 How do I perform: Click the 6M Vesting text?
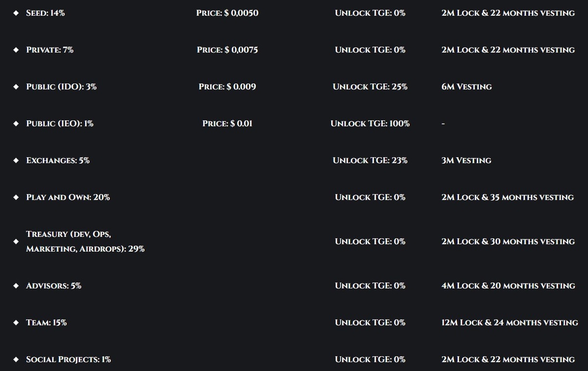tap(466, 87)
